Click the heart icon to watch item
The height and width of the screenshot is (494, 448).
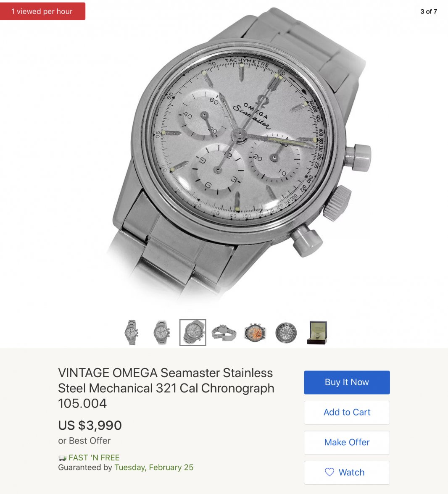pyautogui.click(x=329, y=472)
